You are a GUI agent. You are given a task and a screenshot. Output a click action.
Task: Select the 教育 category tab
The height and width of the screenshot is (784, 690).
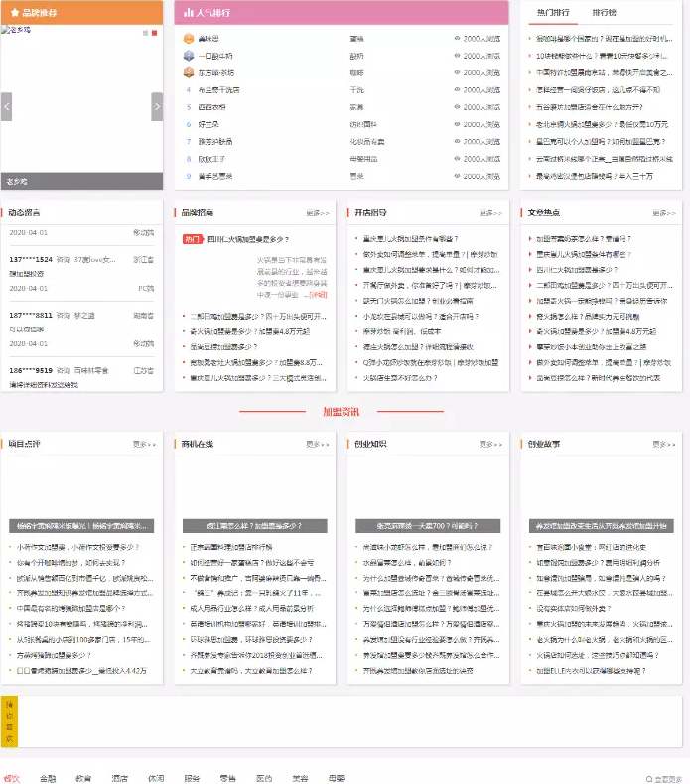(x=83, y=778)
